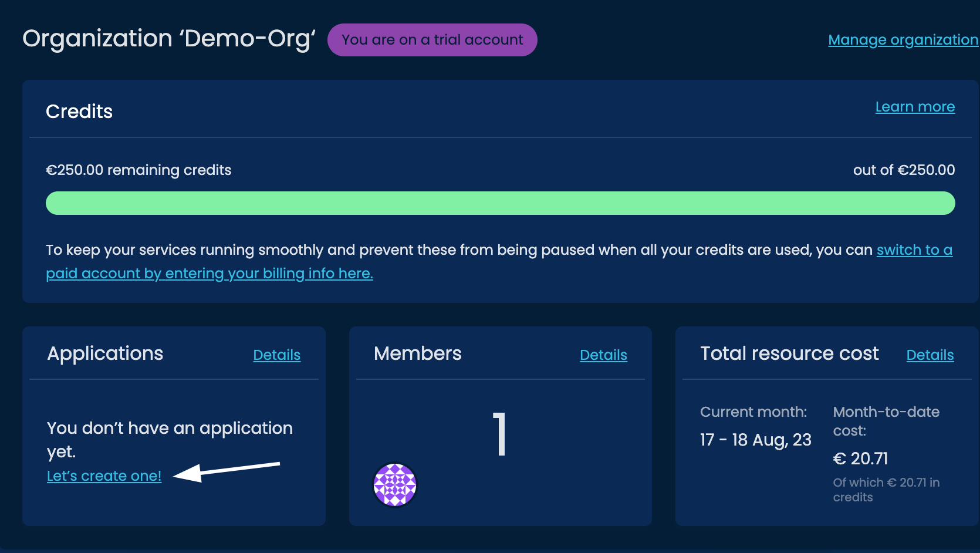Click '€250.00 remaining credits' text

coord(138,170)
